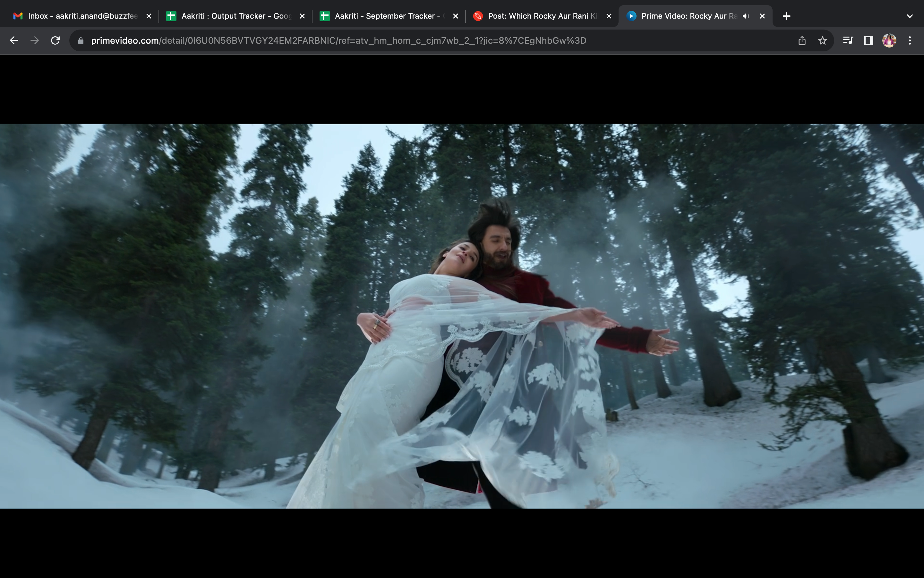Share this page using the share icon
924x578 pixels.
[802, 40]
